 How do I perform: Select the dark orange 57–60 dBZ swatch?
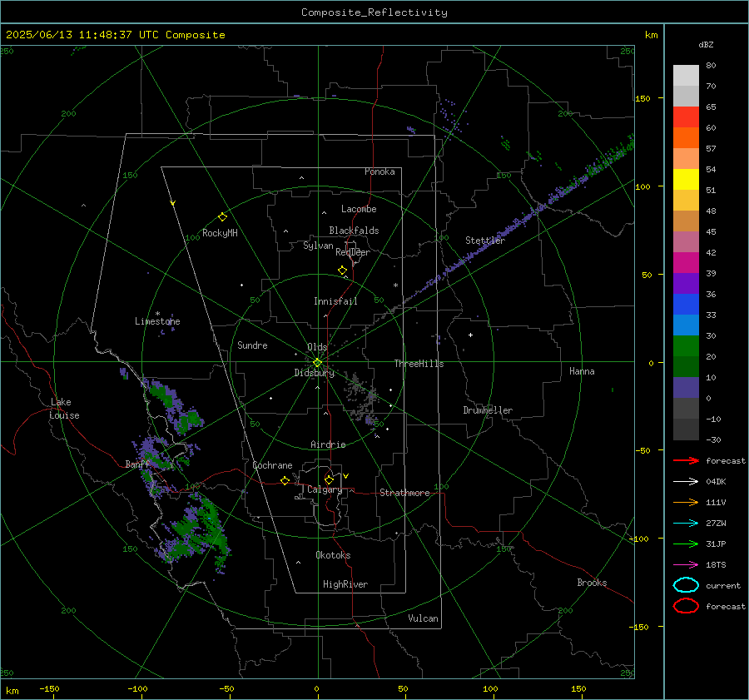pyautogui.click(x=686, y=138)
